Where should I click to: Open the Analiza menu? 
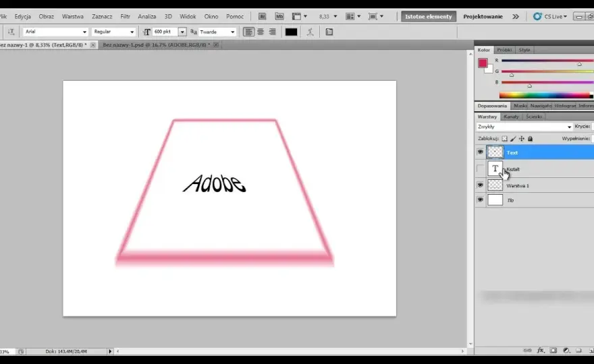pos(147,17)
